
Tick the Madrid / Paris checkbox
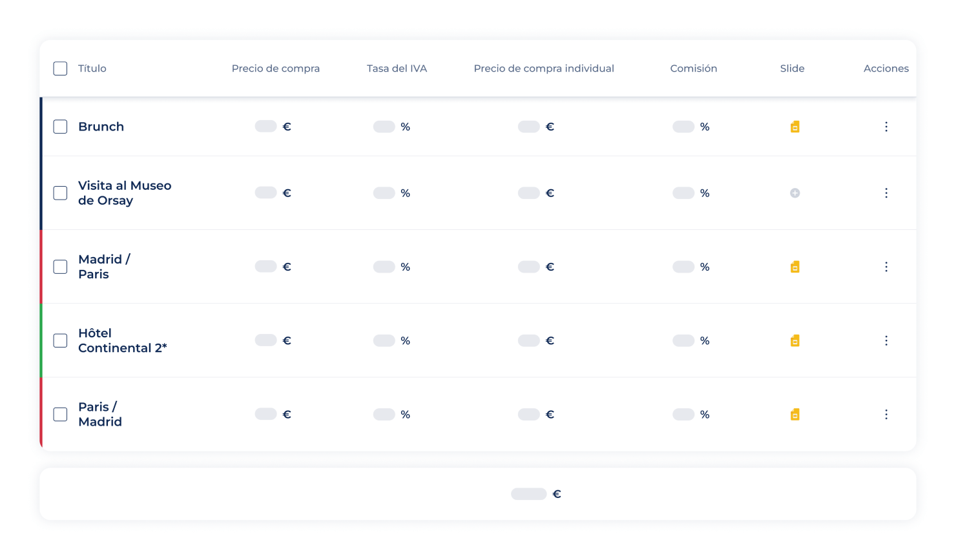click(x=60, y=267)
